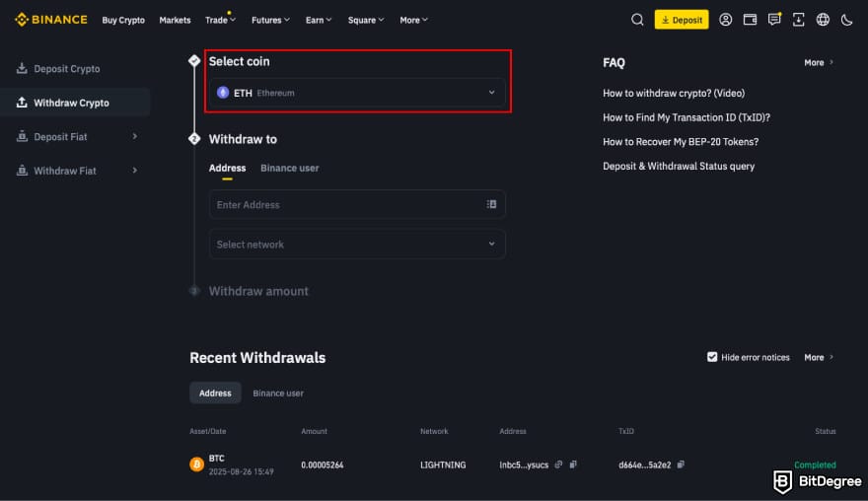
Task: Expand Deposit Fiat chevron
Action: click(x=134, y=136)
